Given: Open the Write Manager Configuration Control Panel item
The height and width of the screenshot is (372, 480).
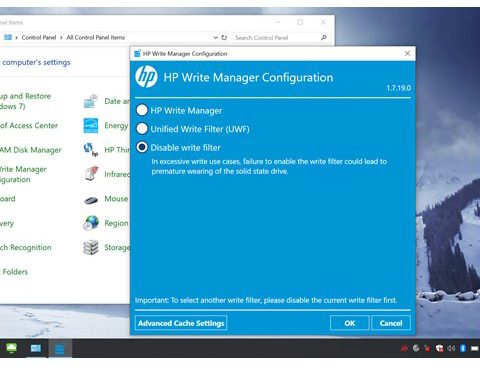Looking at the screenshot, I should click(23, 174).
